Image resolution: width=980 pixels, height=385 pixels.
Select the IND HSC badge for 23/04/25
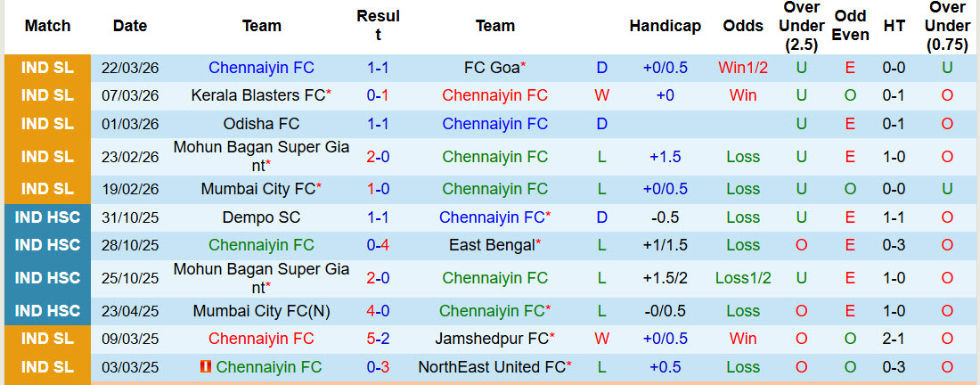47,311
